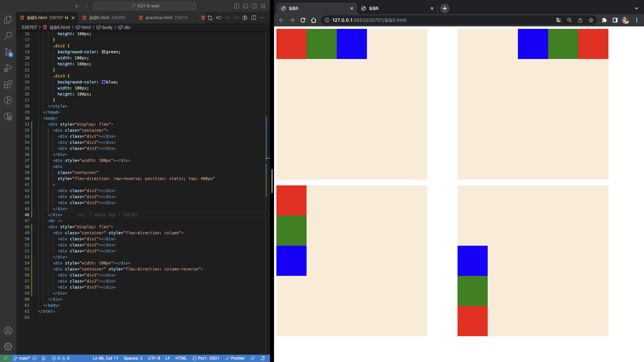Open the Search view in activity bar
Screen dimensions: 644x362
point(8,36)
